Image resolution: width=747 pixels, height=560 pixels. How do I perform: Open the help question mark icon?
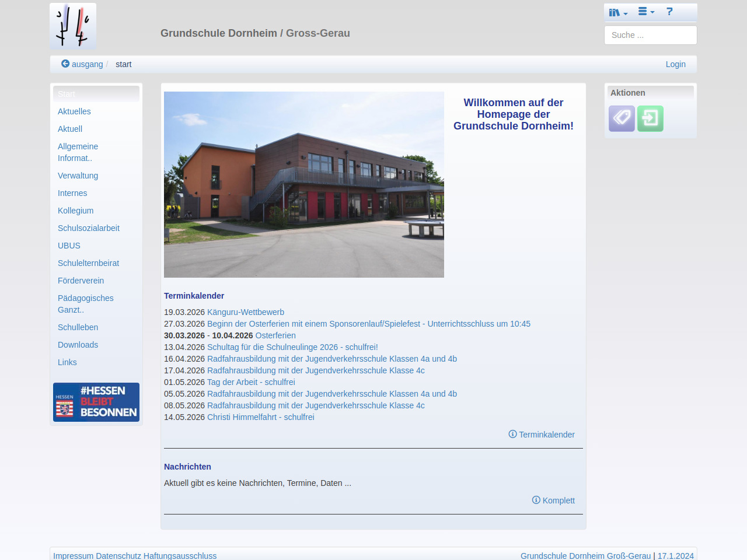(x=669, y=12)
